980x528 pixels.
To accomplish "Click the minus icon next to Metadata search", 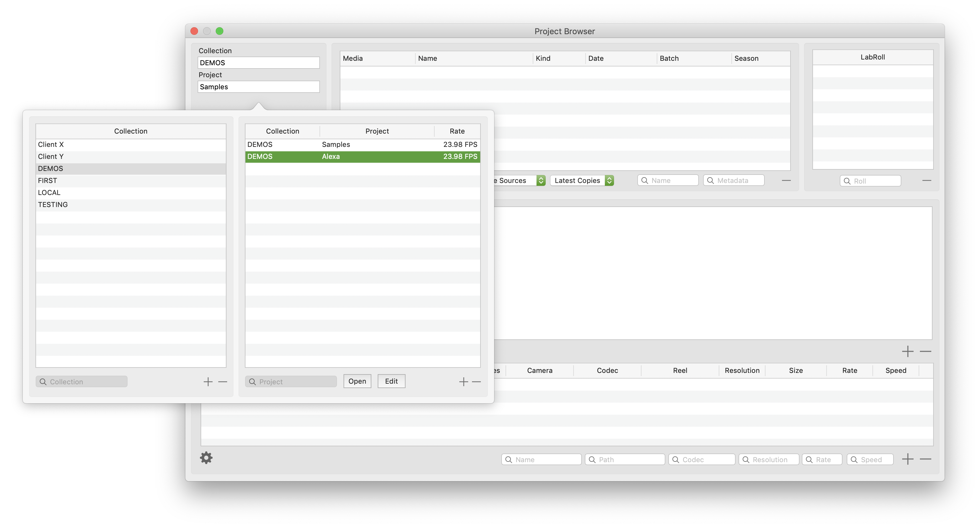I will (786, 180).
